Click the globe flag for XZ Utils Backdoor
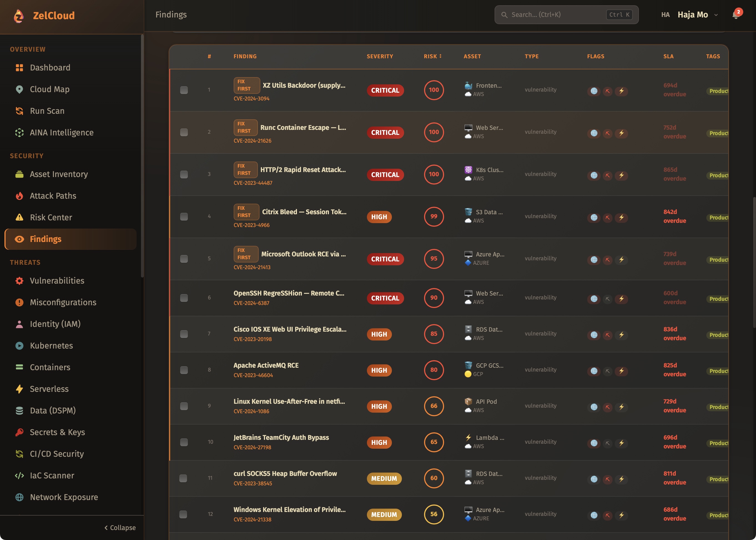Screen dimensions: 756x540 (x=594, y=91)
